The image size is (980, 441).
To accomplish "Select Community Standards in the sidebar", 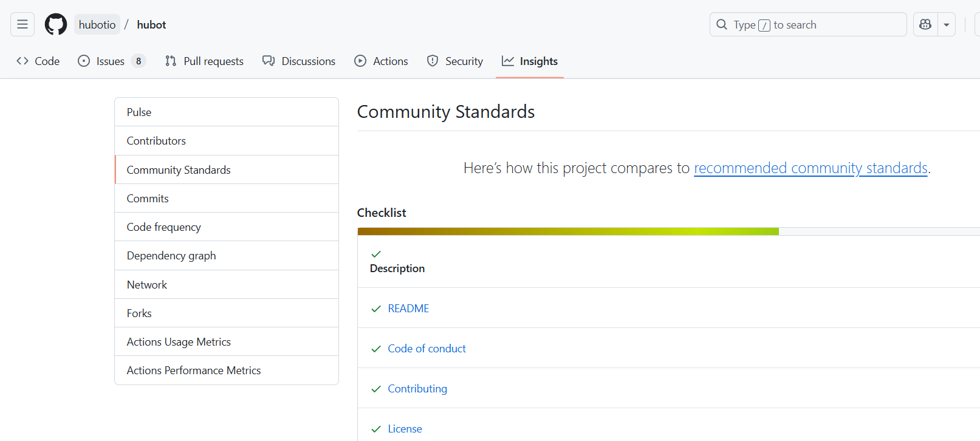I will [x=227, y=169].
